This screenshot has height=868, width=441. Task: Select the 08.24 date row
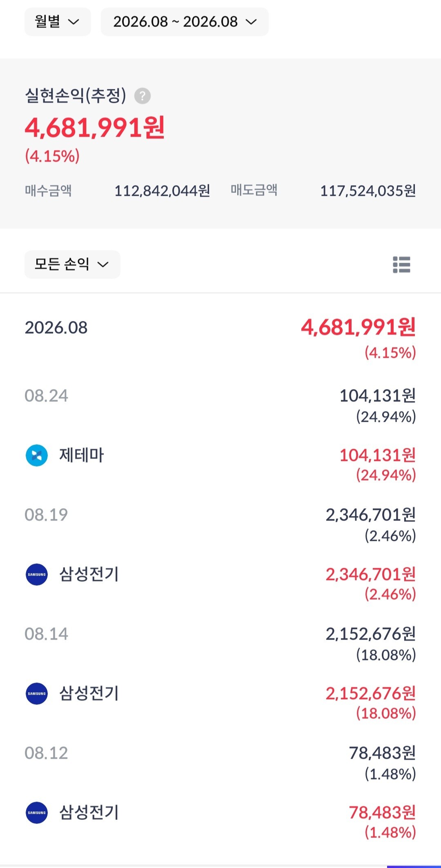[x=220, y=405]
